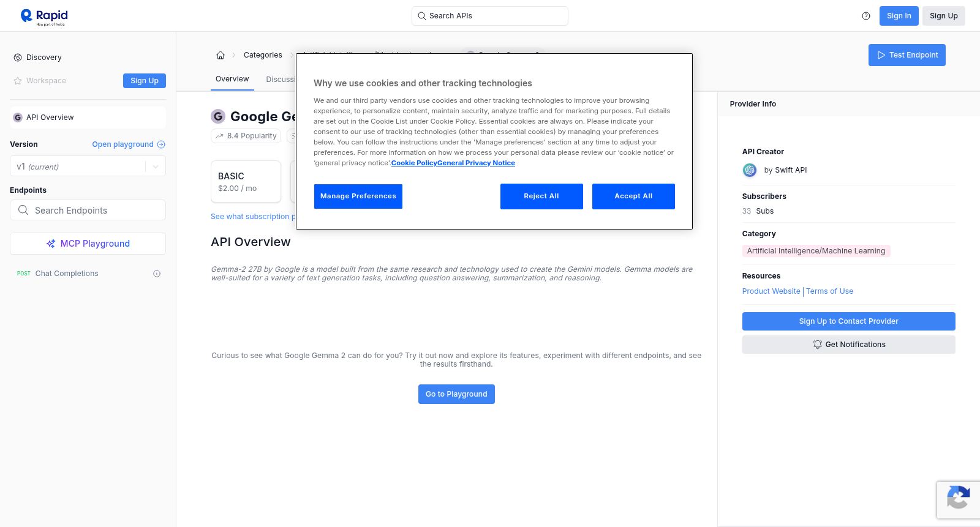Screen dimensions: 980x527
Task: Click the Swift API creator avatar
Action: click(750, 170)
